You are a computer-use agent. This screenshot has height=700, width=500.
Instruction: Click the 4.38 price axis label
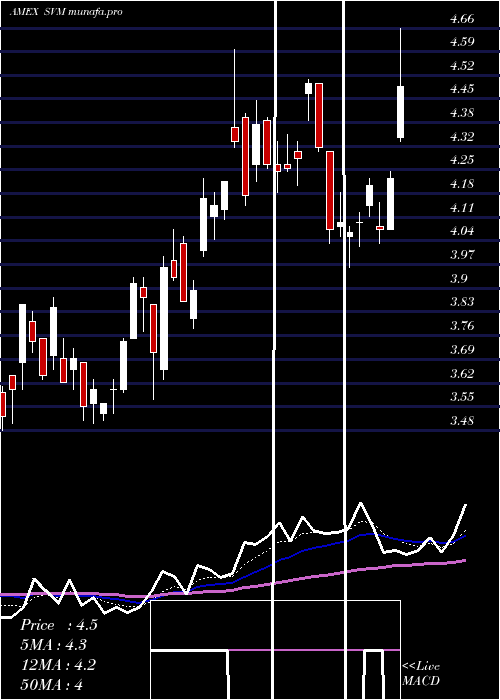(x=462, y=113)
